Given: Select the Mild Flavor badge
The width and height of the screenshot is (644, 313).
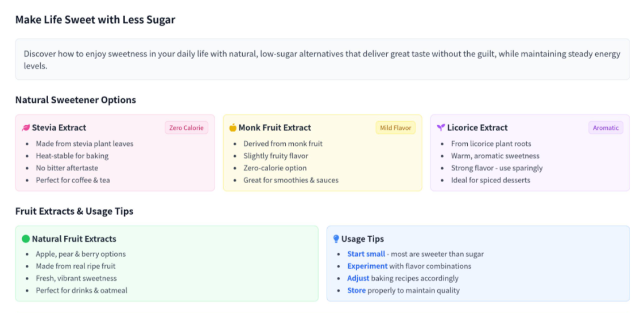Looking at the screenshot, I should pos(395,128).
